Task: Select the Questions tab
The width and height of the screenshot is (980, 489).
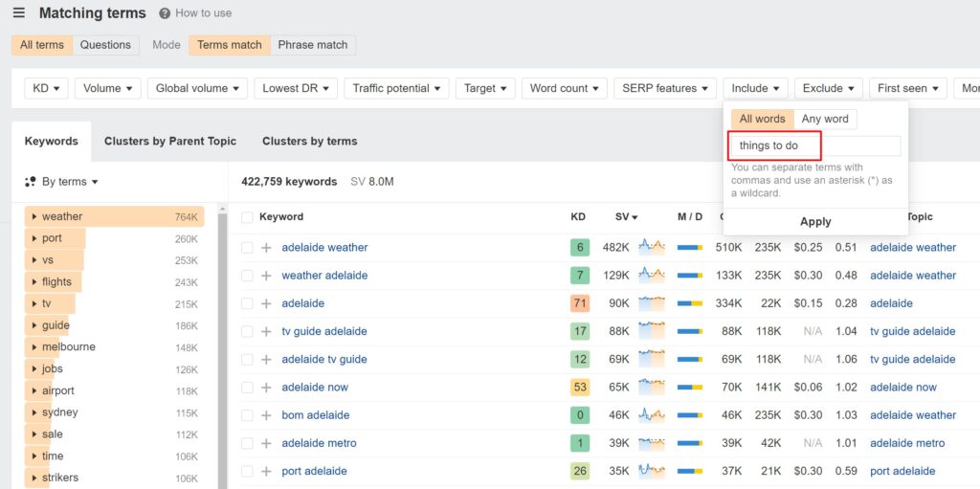Action: tap(105, 45)
